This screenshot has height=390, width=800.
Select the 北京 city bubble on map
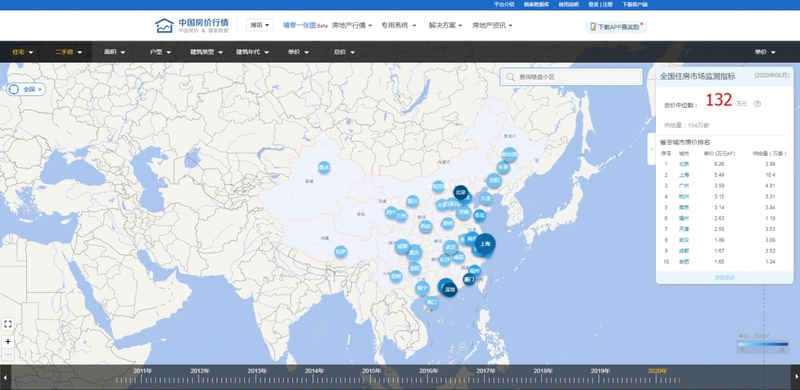(461, 192)
